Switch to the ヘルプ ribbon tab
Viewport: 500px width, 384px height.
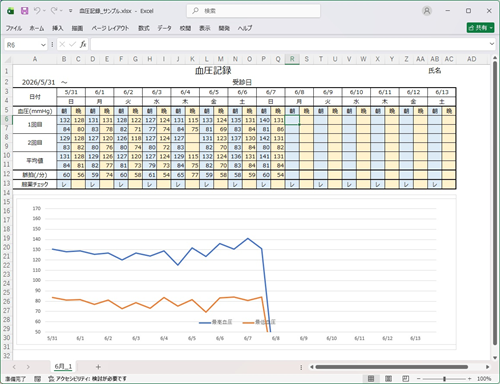click(x=245, y=28)
